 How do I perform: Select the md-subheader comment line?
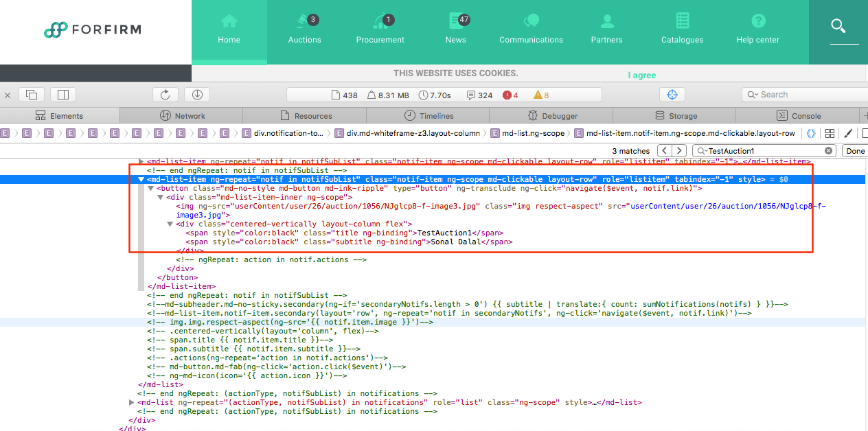pos(467,304)
